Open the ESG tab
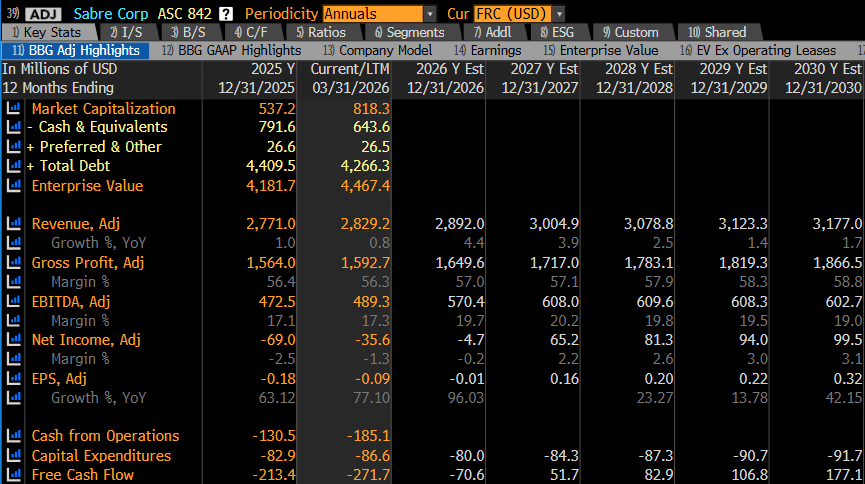The image size is (865, 484). point(557,33)
